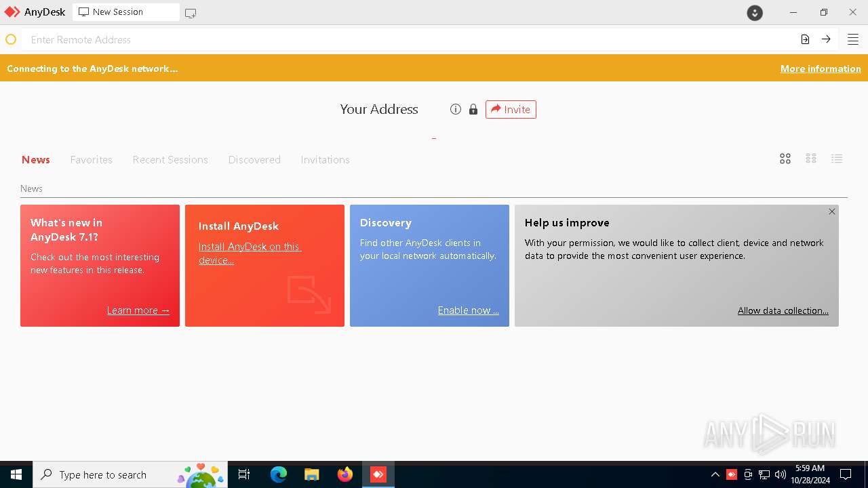Open the Invitations tab
868x488 pixels.
point(325,160)
